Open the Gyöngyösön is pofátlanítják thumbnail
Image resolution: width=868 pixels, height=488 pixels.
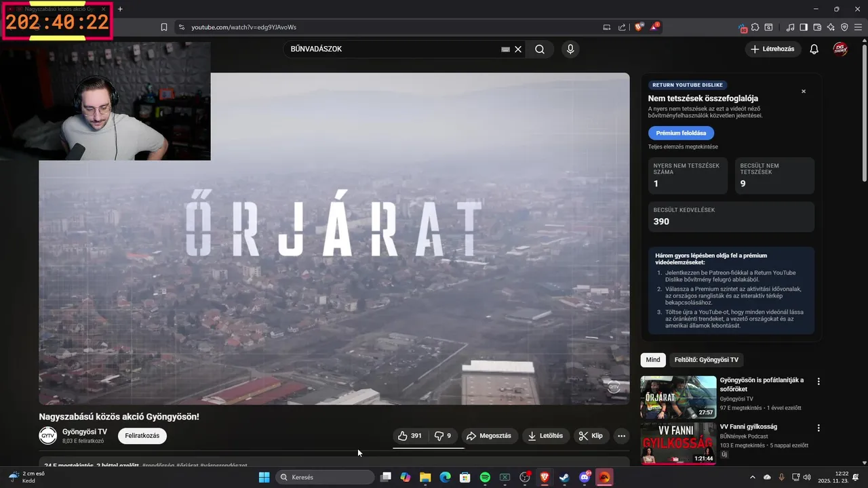click(678, 397)
